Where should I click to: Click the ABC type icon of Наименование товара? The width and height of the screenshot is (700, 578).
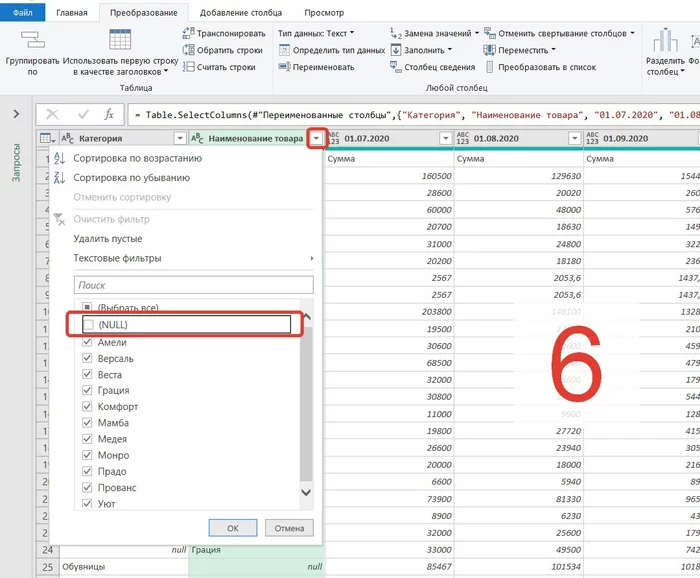tap(197, 138)
